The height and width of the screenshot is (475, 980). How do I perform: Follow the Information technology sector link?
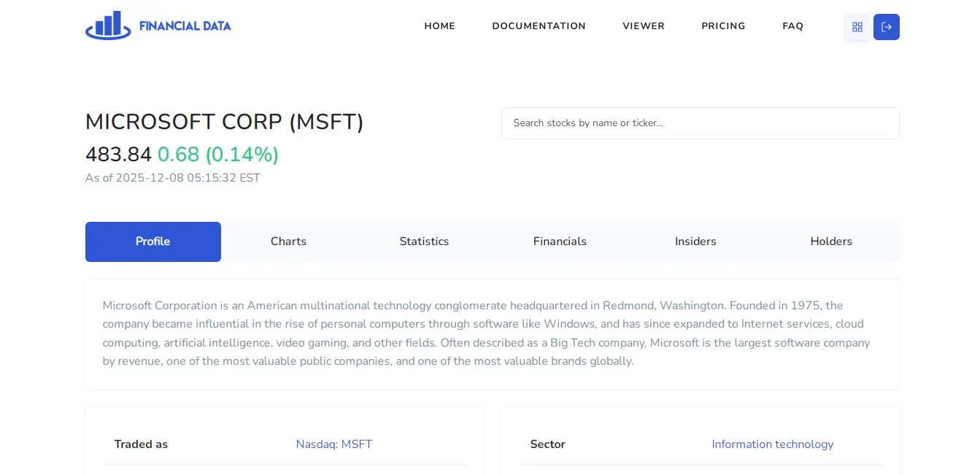[x=773, y=444]
